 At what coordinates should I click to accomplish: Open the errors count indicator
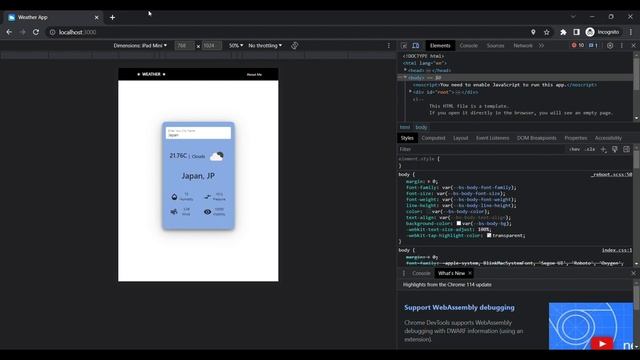pos(578,45)
